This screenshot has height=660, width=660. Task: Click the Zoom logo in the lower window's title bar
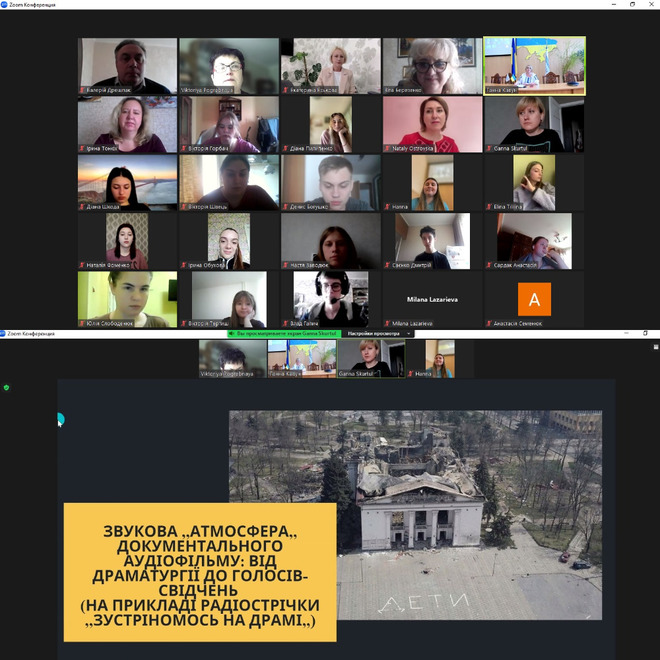tap(4, 333)
